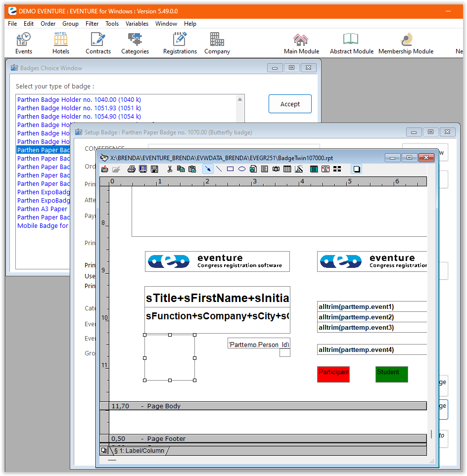Save the report with floppy disk icon
The height and width of the screenshot is (476, 467).
154,169
